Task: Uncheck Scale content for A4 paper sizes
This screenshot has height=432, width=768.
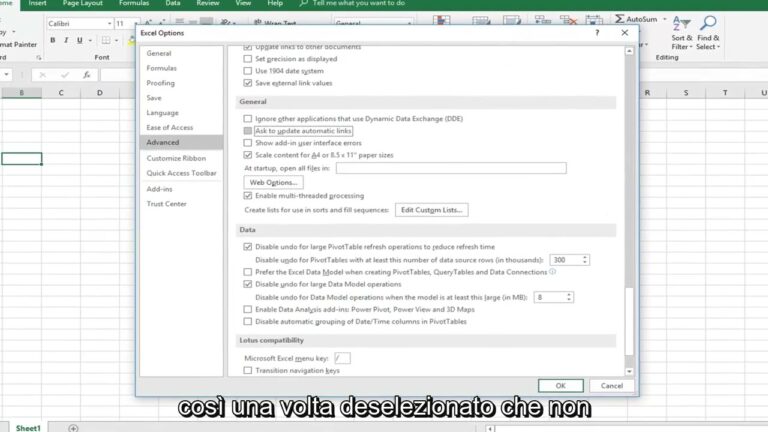Action: [x=248, y=155]
